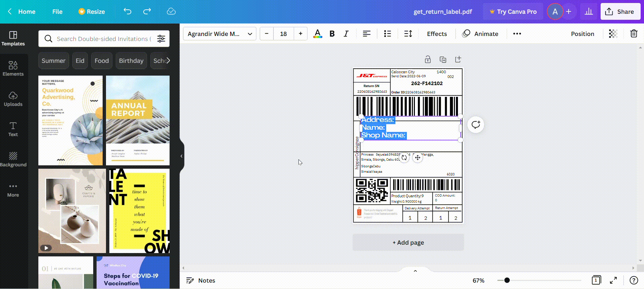
Task: Click the 67% zoom level
Action: 478,280
